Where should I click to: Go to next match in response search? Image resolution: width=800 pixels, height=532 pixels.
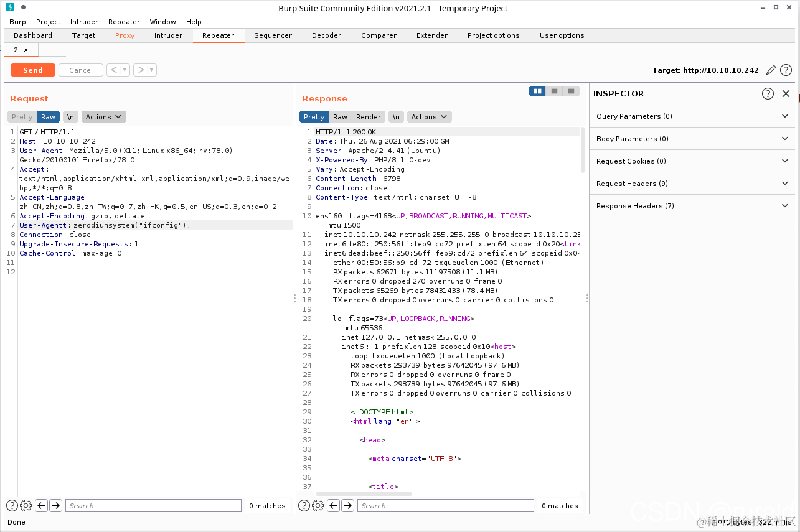[x=348, y=505]
